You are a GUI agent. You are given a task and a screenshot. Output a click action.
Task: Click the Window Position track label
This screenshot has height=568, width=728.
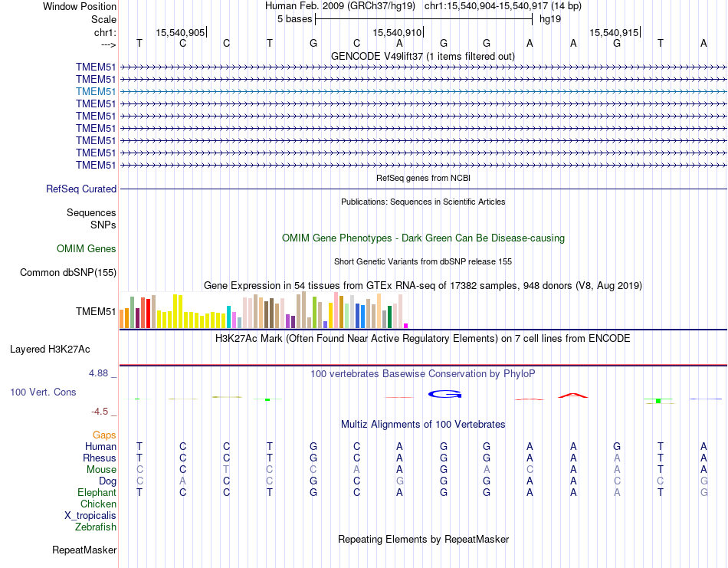click(80, 6)
